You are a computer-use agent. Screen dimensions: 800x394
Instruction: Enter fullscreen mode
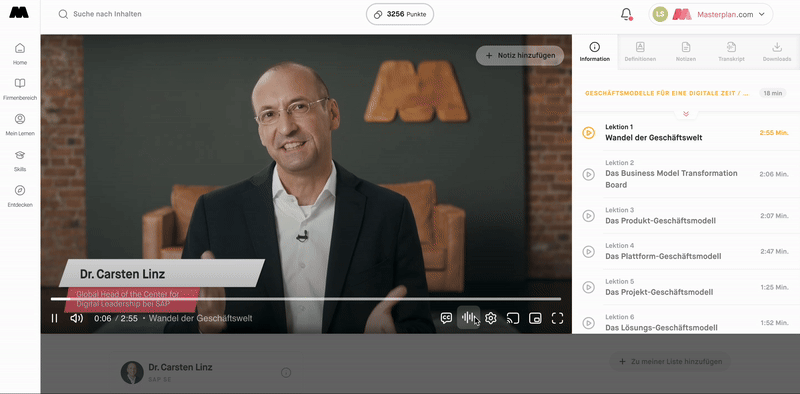click(x=558, y=318)
